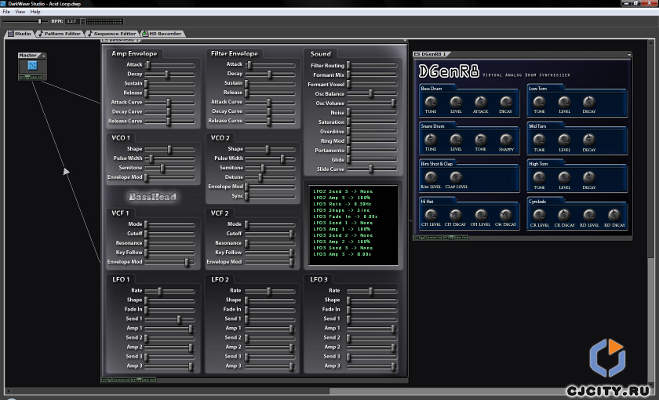
Task: Click the BPM tempo value field
Action: click(x=71, y=20)
